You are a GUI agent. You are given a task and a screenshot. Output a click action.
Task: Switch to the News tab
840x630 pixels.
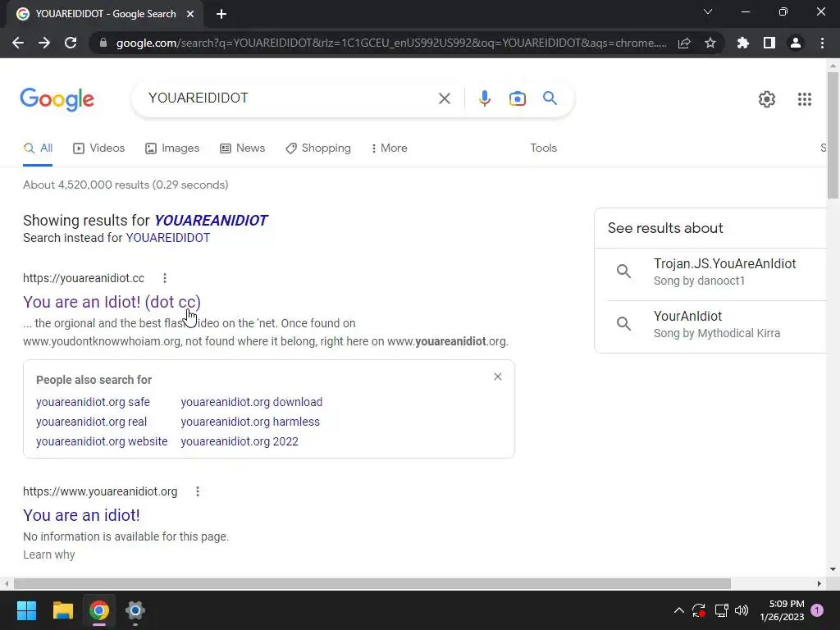243,148
